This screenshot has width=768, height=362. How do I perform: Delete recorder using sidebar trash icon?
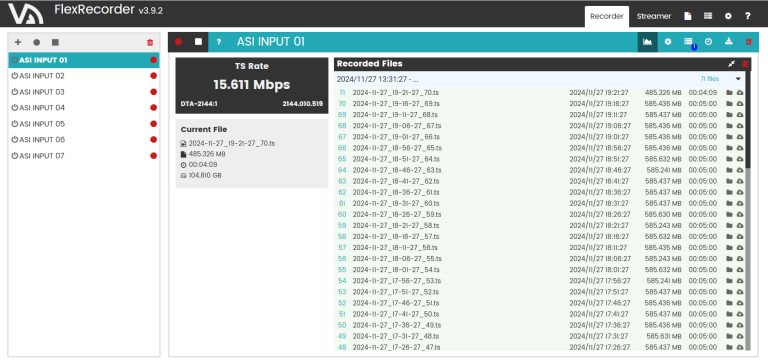(150, 43)
